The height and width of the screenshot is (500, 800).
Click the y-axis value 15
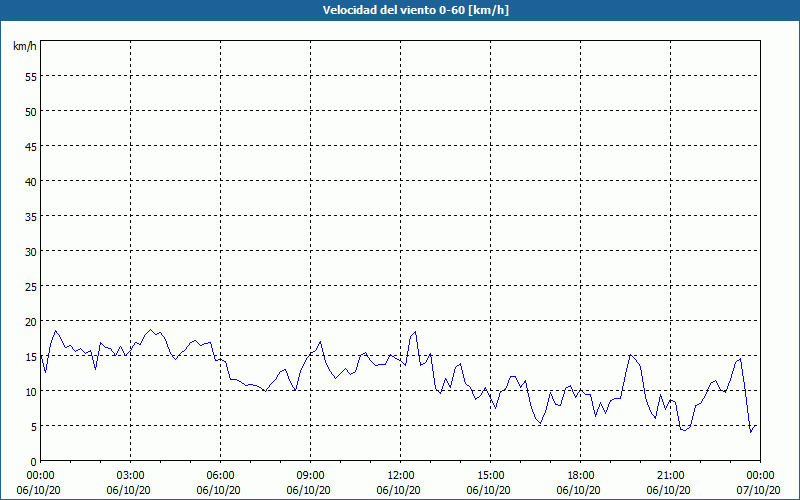tap(31, 357)
